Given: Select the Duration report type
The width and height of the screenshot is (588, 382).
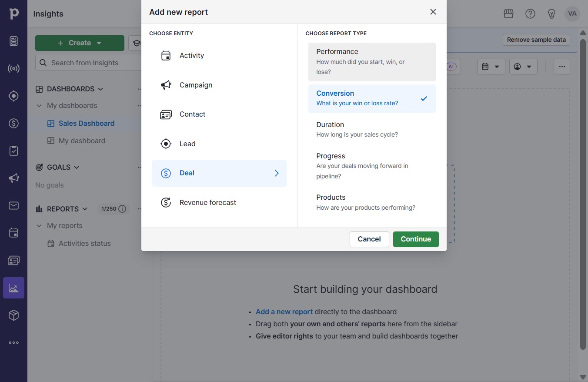Looking at the screenshot, I should pyautogui.click(x=372, y=130).
